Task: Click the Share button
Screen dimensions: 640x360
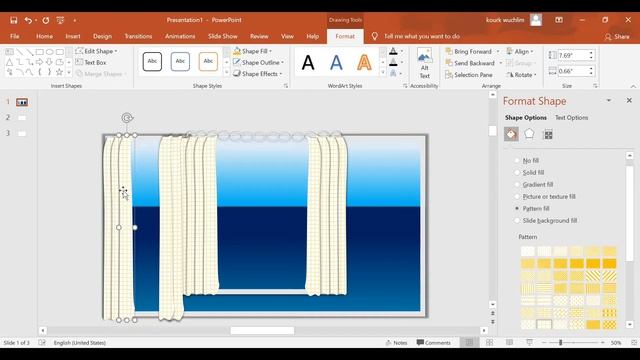Action: (617, 37)
